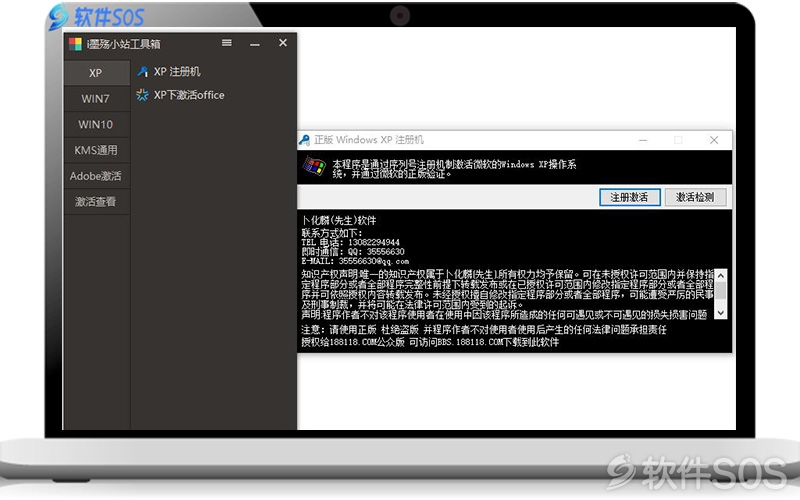Screen dimensions: 800x500
Task: Click the license text scroll up arrow
Action: click(720, 276)
